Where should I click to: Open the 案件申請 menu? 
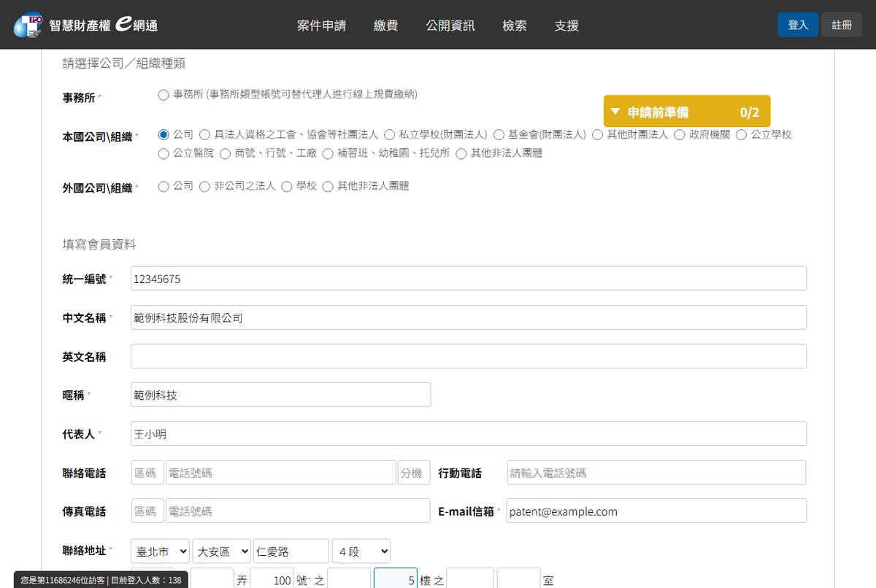[x=322, y=26]
